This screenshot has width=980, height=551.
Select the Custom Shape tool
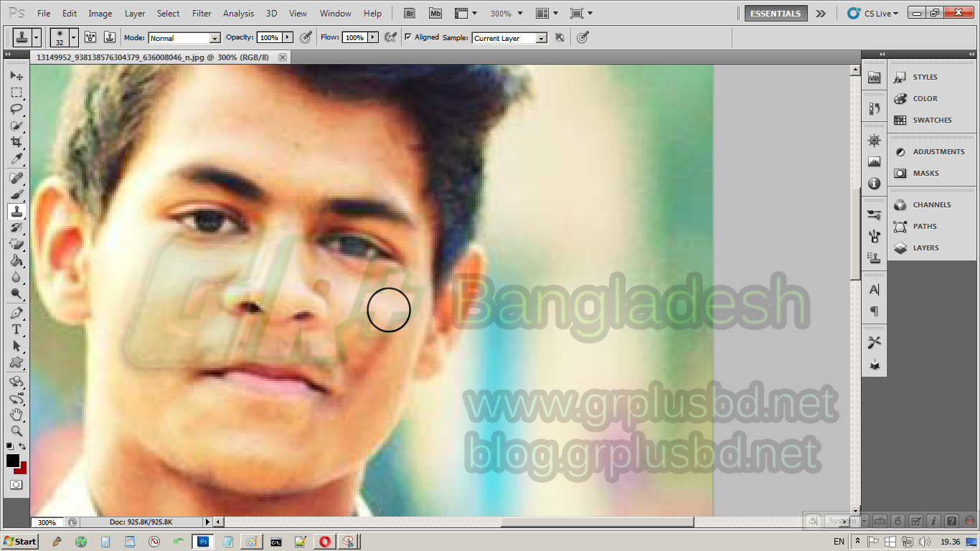(x=17, y=362)
